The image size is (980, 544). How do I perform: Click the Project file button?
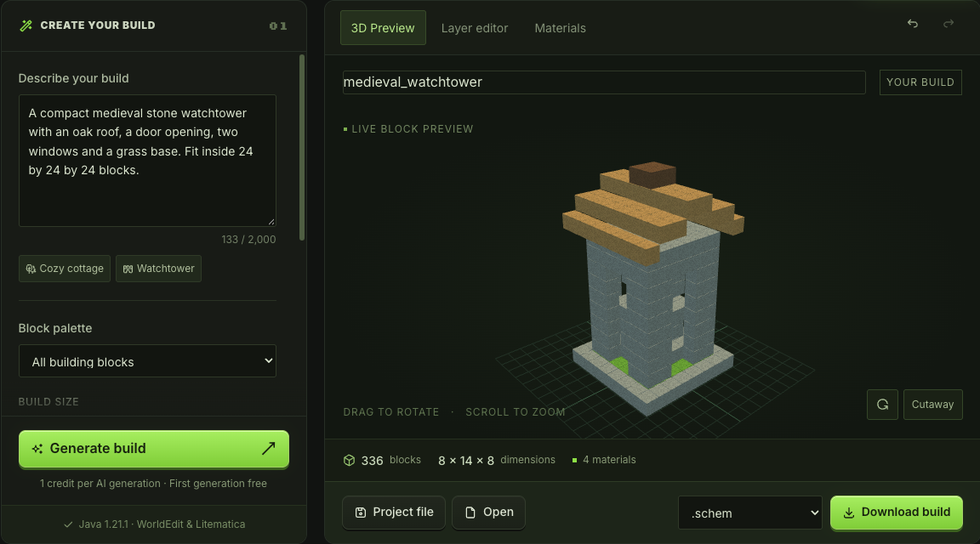tap(394, 513)
